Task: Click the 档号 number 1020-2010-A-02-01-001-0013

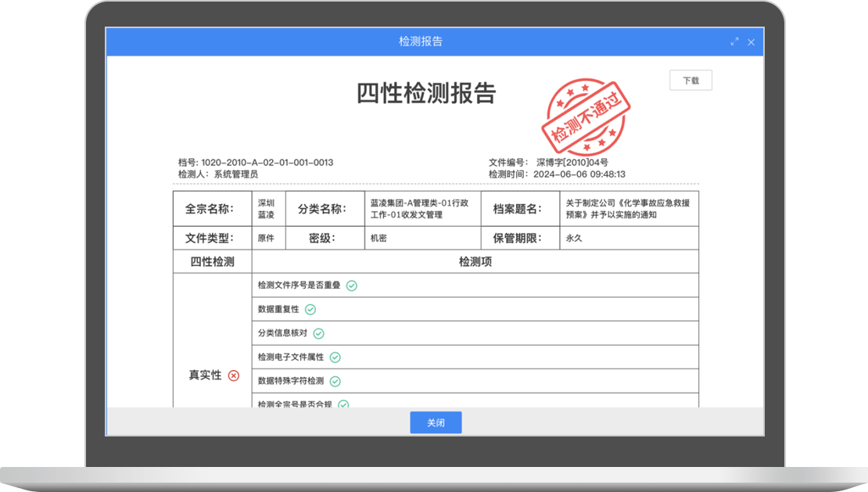Action: 267,163
